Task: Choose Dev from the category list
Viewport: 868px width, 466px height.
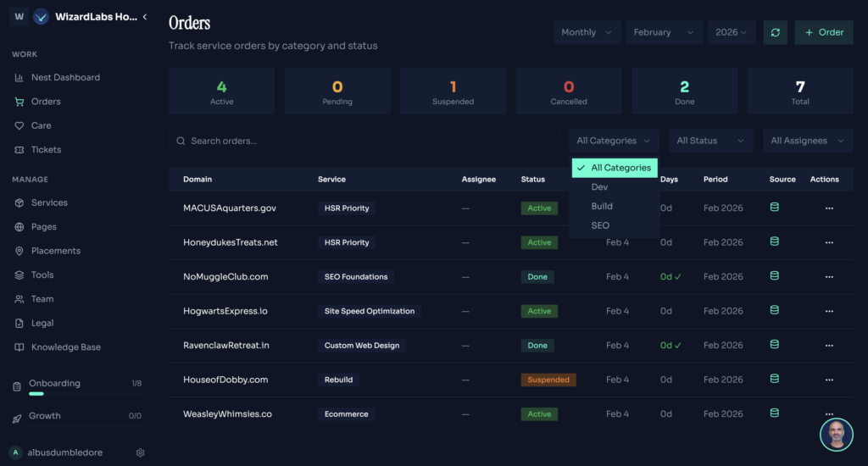Action: [600, 186]
